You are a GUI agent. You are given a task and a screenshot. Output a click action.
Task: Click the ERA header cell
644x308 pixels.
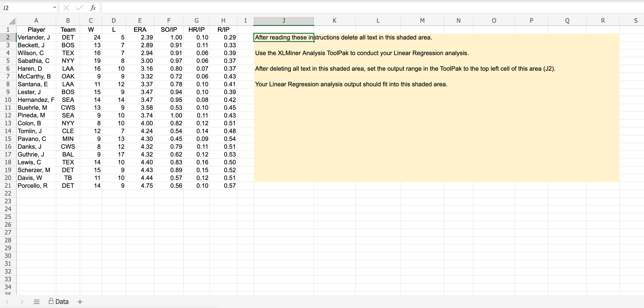[x=140, y=30]
